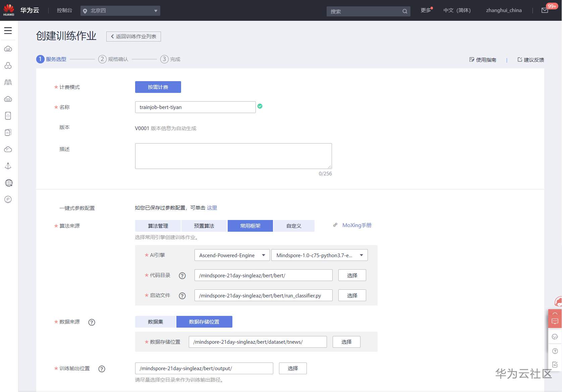Focus the 描述 description text area
Image resolution: width=562 pixels, height=392 pixels.
tap(233, 156)
